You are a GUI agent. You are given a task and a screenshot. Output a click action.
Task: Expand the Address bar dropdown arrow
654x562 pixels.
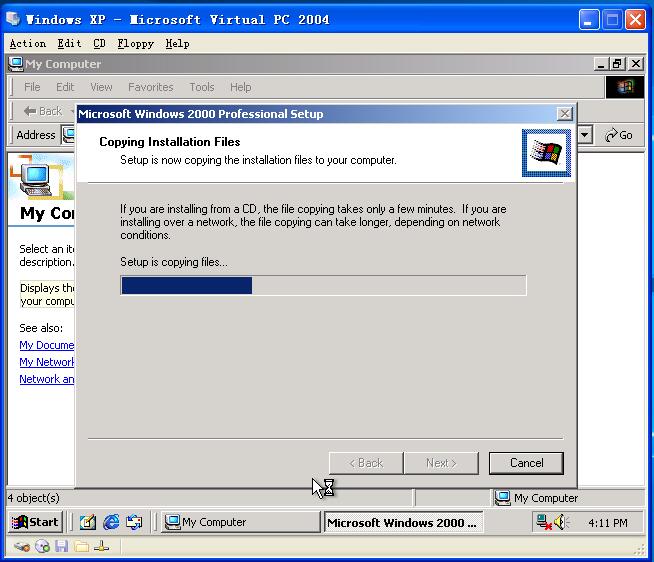pyautogui.click(x=585, y=135)
